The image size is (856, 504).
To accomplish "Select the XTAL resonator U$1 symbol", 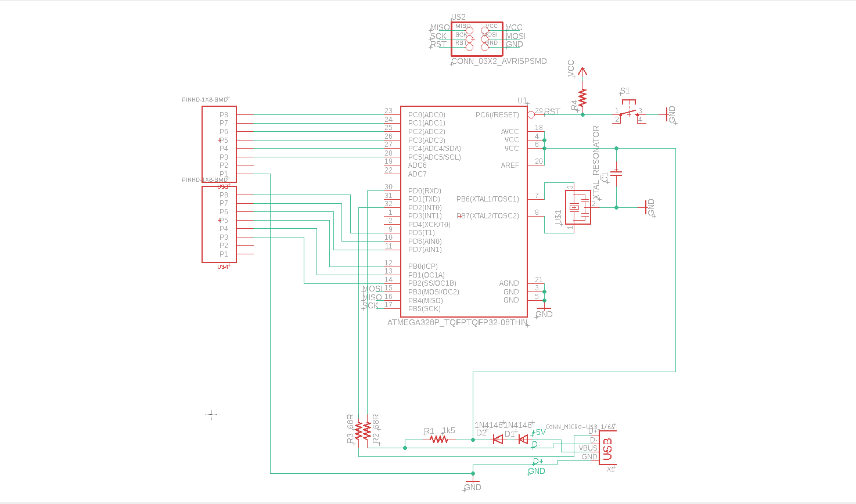I will point(578,207).
